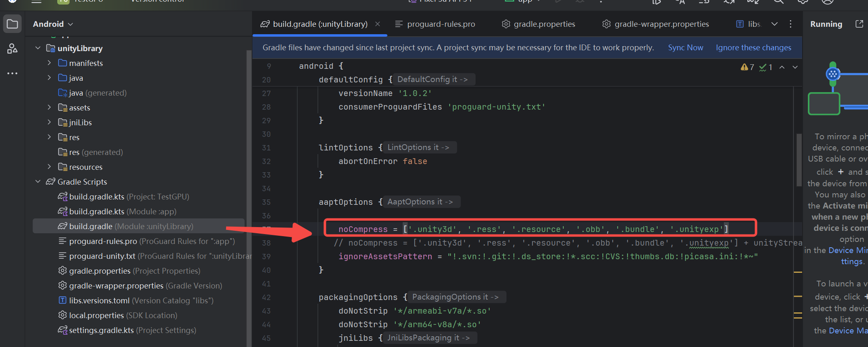Click the elephant icon on the build.gradle tab
The height and width of the screenshot is (347, 868).
coord(265,24)
